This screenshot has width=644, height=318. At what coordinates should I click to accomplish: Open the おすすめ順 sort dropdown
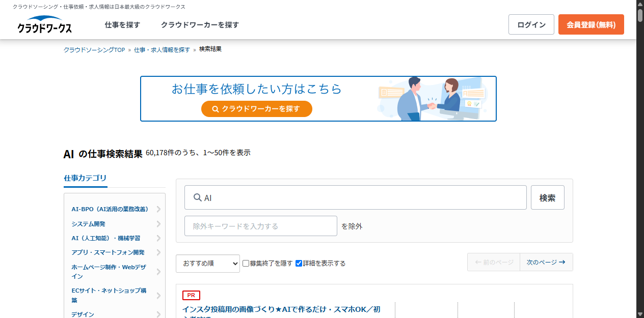tap(208, 264)
